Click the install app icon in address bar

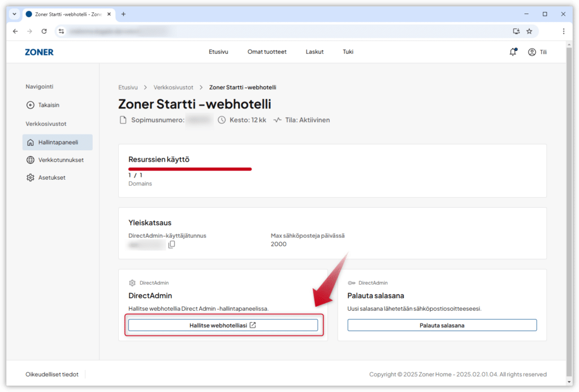pos(516,31)
